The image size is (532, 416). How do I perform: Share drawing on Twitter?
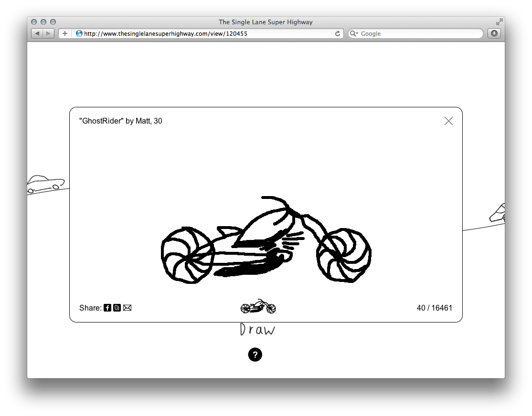(x=117, y=308)
